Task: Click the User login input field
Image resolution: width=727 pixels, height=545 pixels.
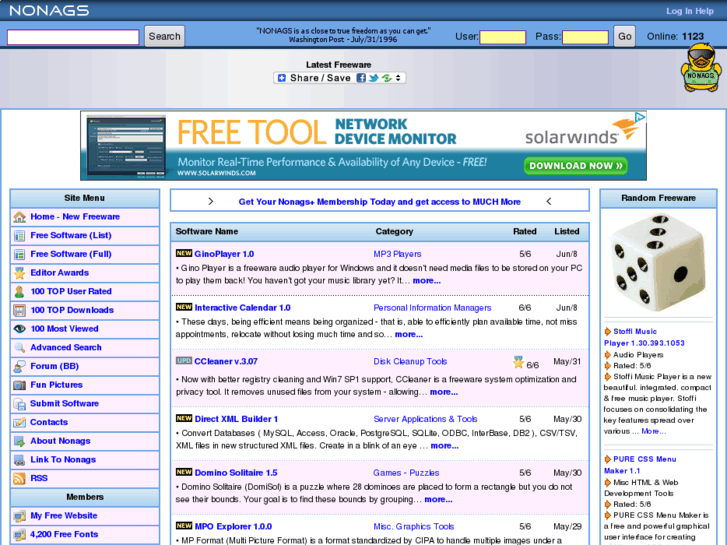Action: pos(503,37)
